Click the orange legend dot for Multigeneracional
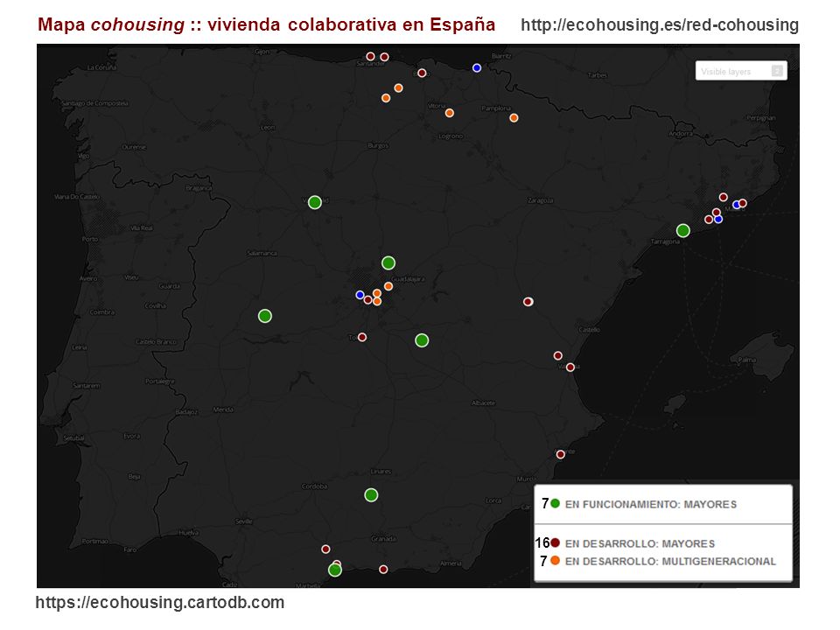Screen dimensions: 840x630 (x=555, y=561)
